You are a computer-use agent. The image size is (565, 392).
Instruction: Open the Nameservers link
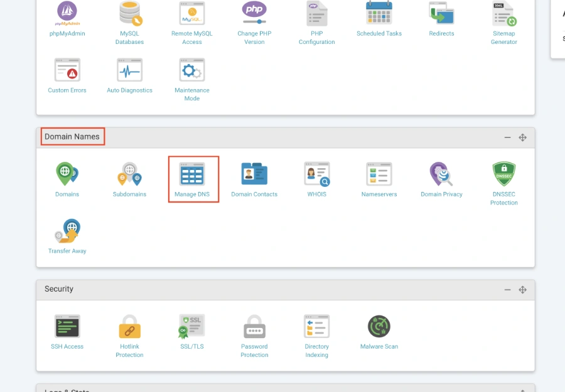(x=379, y=194)
